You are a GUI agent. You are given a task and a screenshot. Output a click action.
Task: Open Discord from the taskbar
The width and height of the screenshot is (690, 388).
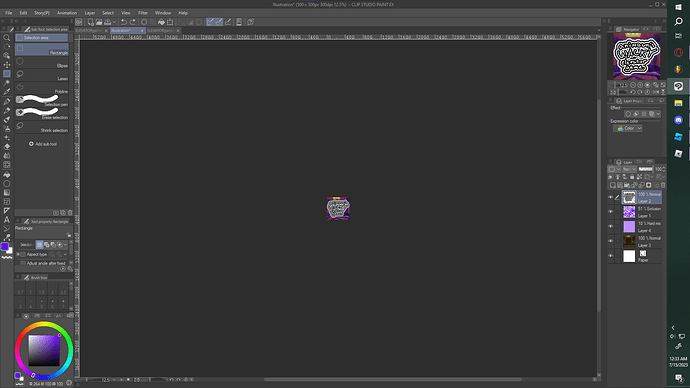pos(678,120)
